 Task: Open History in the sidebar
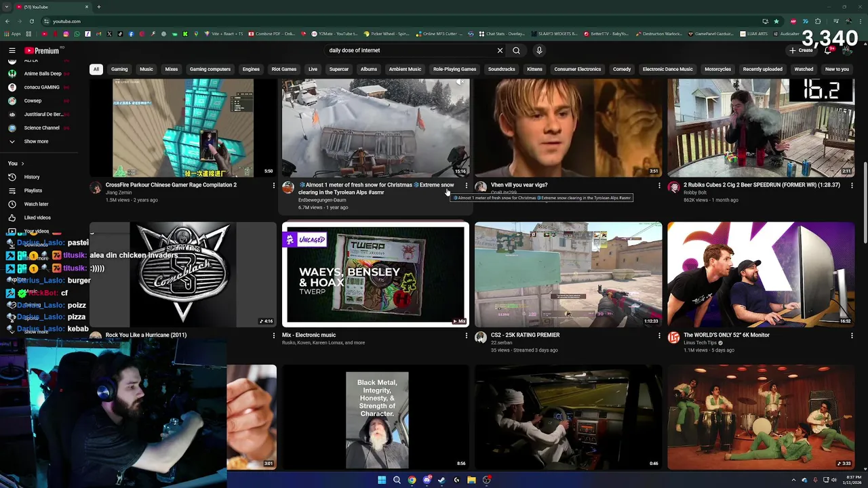[x=32, y=177]
